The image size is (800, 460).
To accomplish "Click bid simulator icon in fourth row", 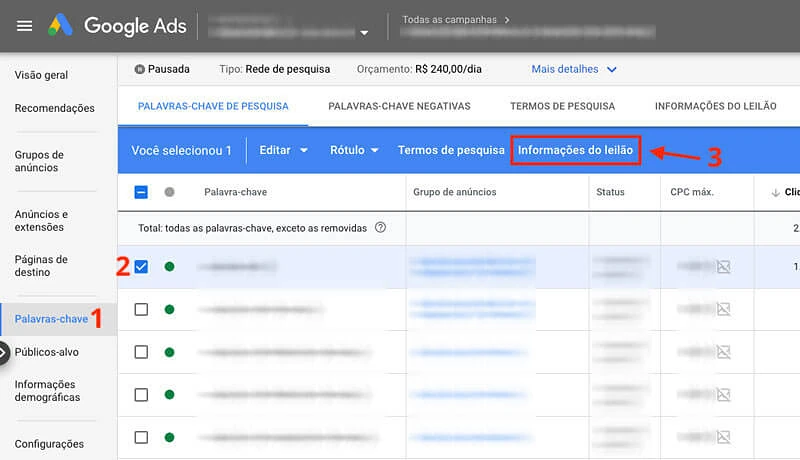I will point(723,394).
